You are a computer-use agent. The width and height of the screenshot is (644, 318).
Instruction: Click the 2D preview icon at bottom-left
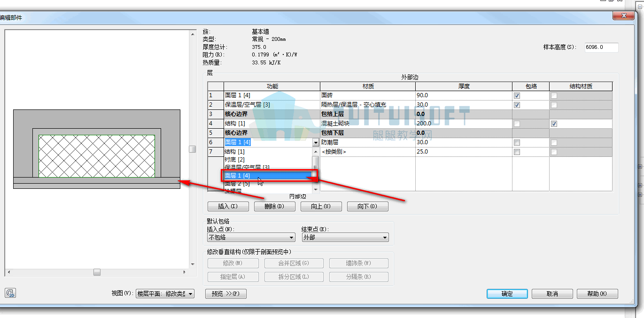[11, 293]
